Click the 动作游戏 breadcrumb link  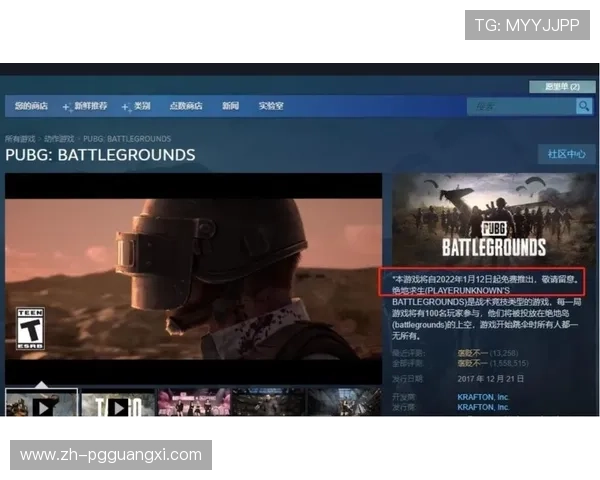(59, 139)
